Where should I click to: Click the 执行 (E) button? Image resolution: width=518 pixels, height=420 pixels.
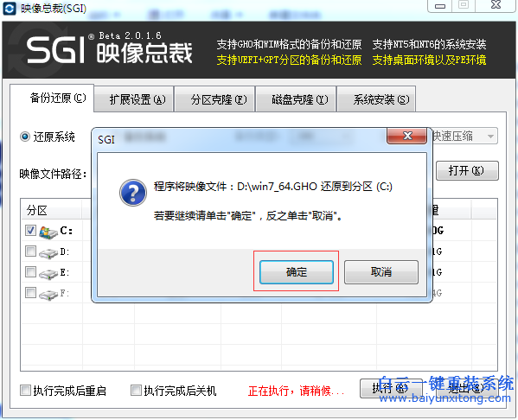(x=391, y=388)
